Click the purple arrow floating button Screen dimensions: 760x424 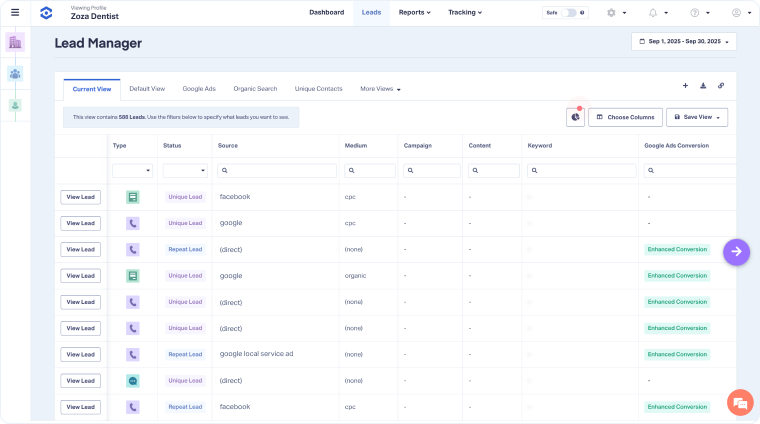coord(736,251)
